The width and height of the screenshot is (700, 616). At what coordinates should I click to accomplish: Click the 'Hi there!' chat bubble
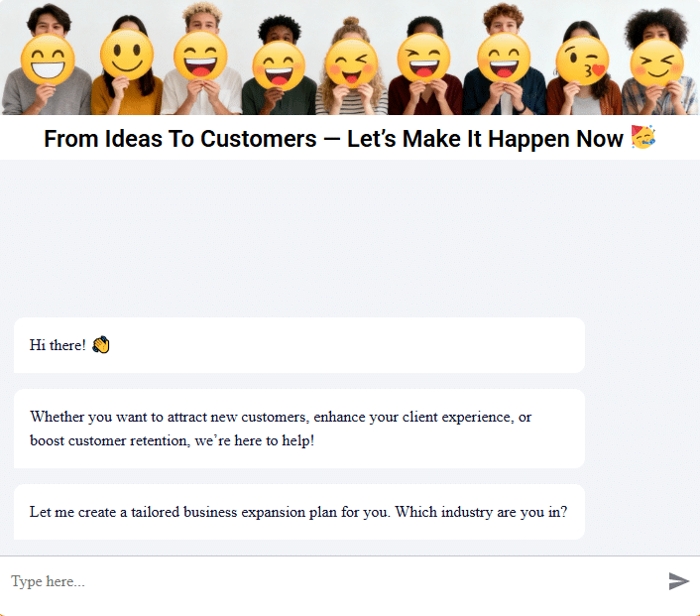point(298,345)
